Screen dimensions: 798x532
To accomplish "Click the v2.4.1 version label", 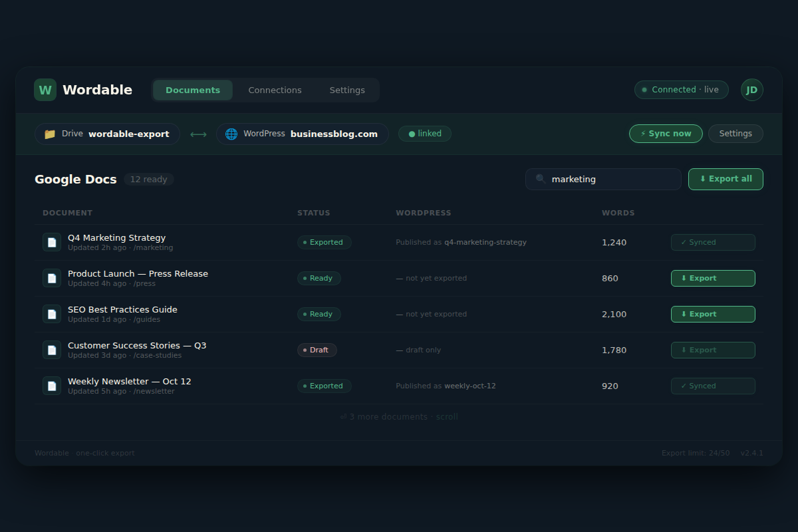I will [752, 453].
